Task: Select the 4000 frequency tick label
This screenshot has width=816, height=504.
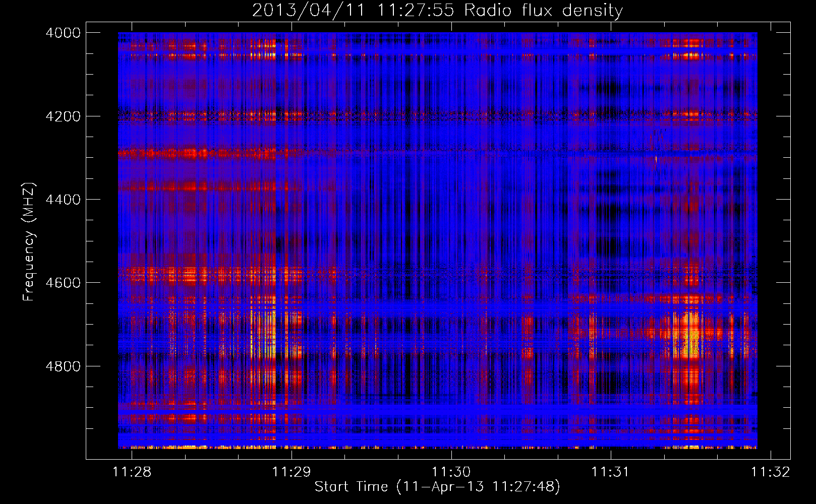Action: [63, 33]
